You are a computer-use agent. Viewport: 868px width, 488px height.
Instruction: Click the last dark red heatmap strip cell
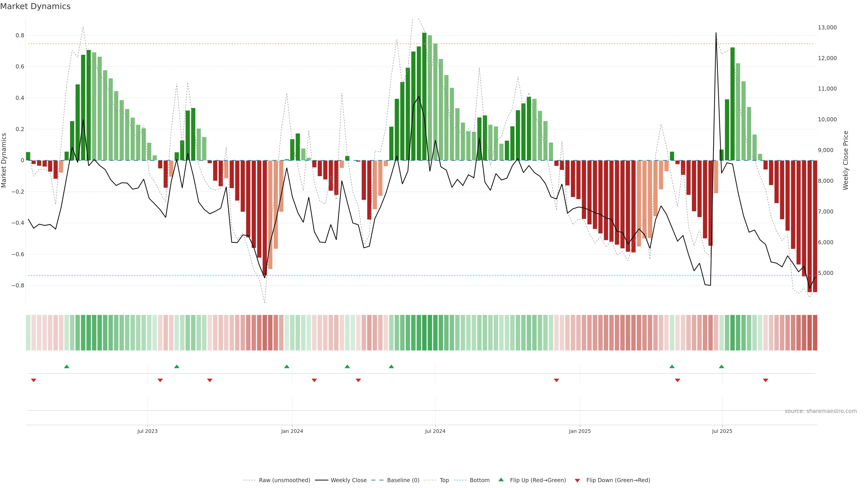click(x=815, y=333)
